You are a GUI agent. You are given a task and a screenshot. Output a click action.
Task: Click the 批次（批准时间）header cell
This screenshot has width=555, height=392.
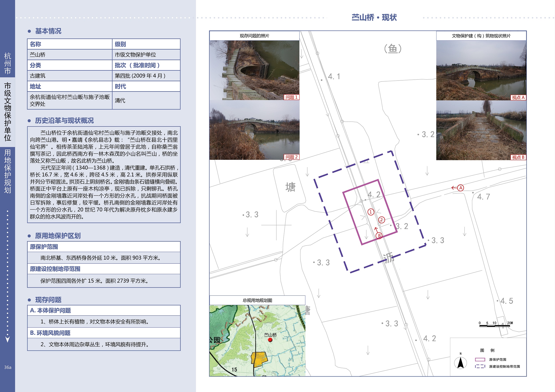coord(146,65)
